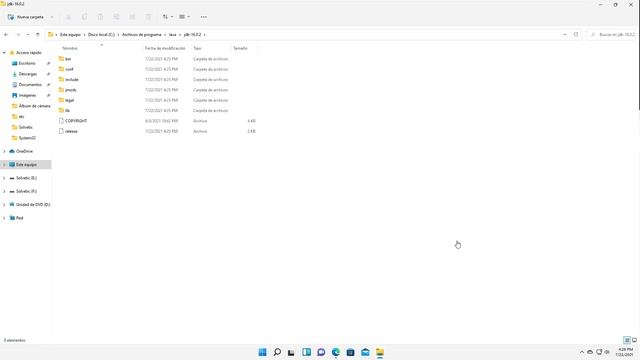Open the recent locations dropdown arrow
The height and width of the screenshot is (360, 640).
point(28,35)
